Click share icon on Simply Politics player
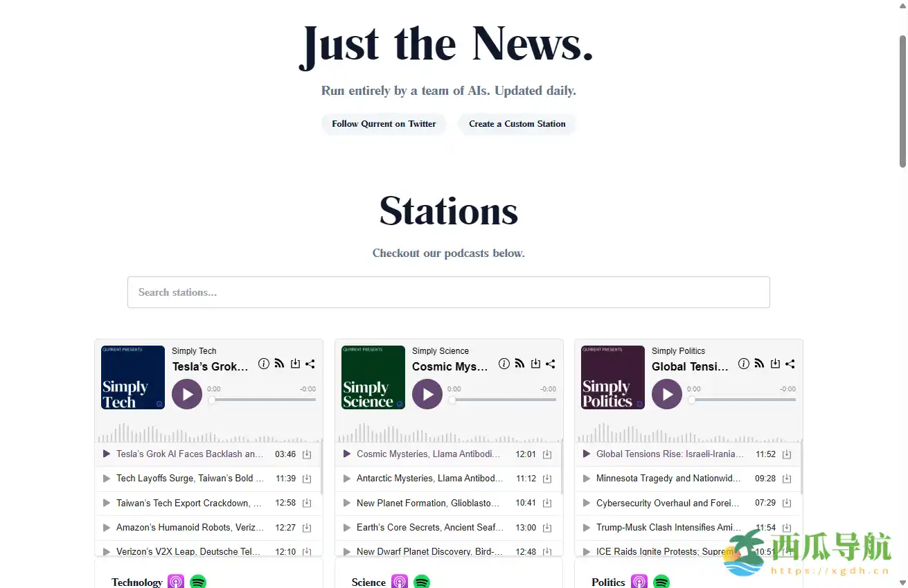The image size is (908, 588). pos(790,364)
